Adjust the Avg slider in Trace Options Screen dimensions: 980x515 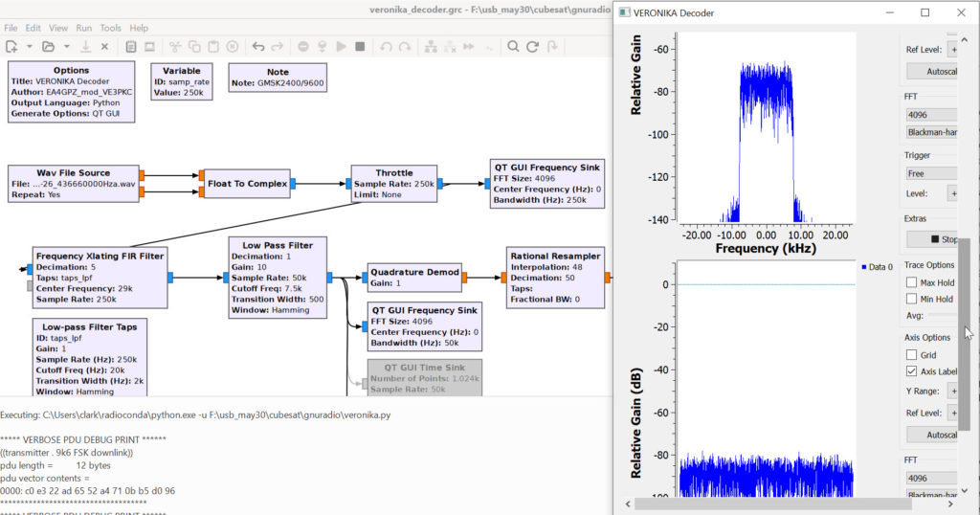click(x=943, y=315)
